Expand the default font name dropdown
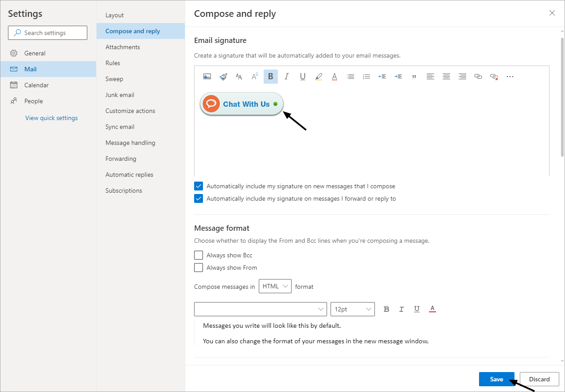The width and height of the screenshot is (565, 392). (x=260, y=309)
